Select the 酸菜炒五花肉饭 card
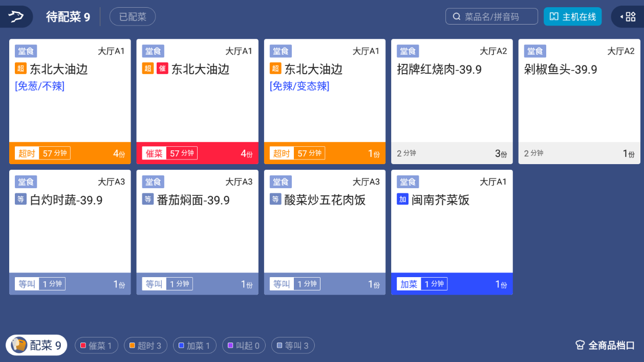 pyautogui.click(x=325, y=233)
